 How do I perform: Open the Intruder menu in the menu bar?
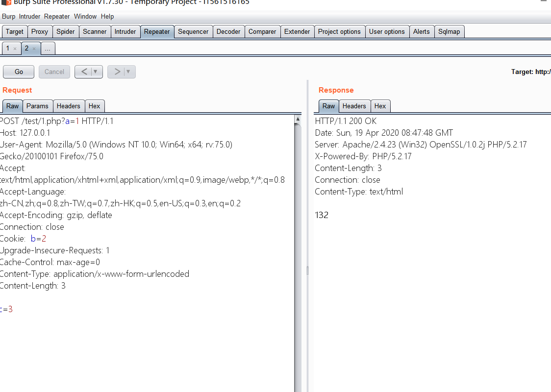29,17
